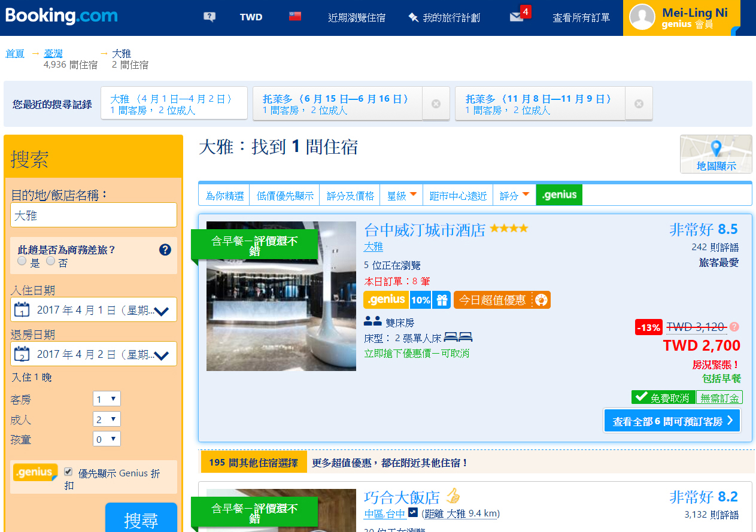Click 195 間其他住宿選擇 yellow label
Screen dimensions: 756x532
tap(253, 463)
